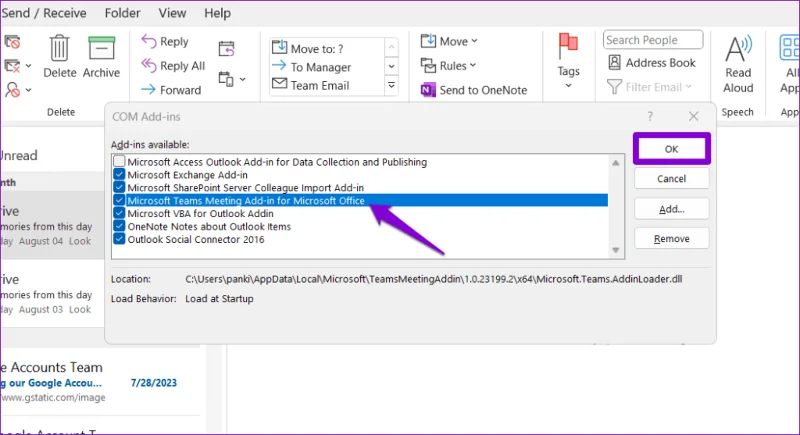Image resolution: width=800 pixels, height=435 pixels.
Task: Click the All Apps grid icon
Action: coord(789,48)
